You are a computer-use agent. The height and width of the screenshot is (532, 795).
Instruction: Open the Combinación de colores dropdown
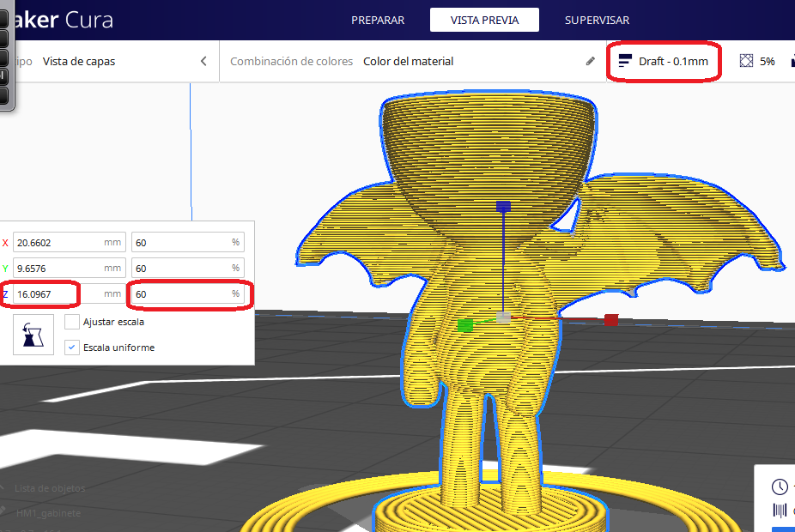408,61
